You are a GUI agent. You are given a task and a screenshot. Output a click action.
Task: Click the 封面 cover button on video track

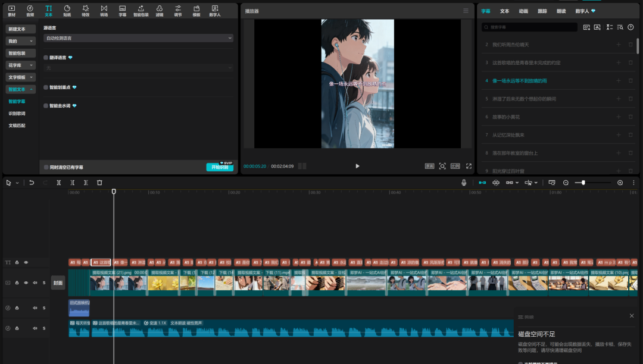click(x=58, y=283)
